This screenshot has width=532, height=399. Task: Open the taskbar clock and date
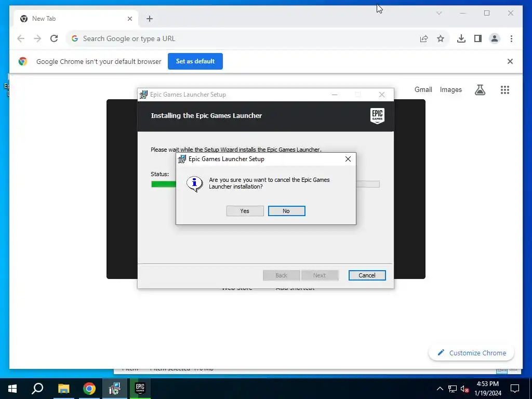point(487,389)
